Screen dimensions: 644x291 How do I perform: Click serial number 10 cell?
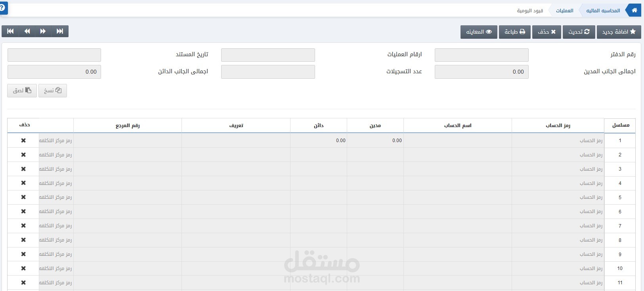click(x=620, y=268)
